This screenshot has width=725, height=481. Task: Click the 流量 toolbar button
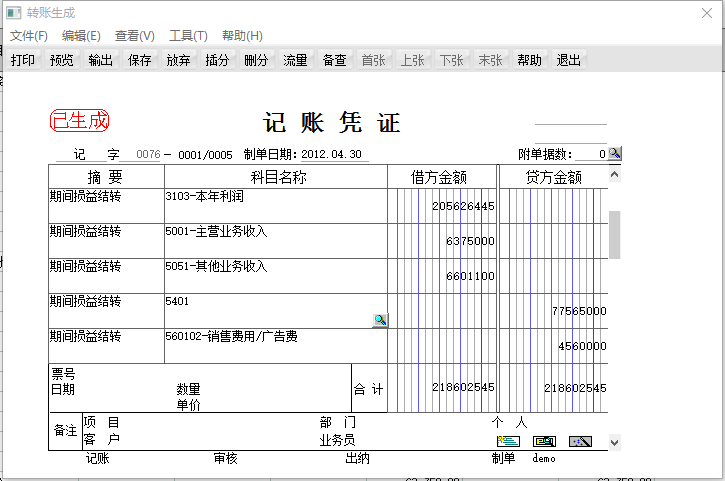click(x=295, y=60)
